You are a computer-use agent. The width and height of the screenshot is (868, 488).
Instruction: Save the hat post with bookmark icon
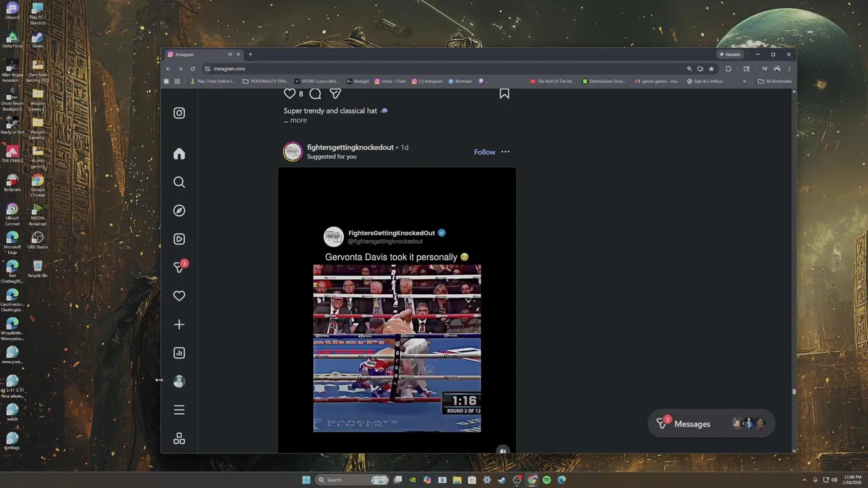[x=505, y=94]
